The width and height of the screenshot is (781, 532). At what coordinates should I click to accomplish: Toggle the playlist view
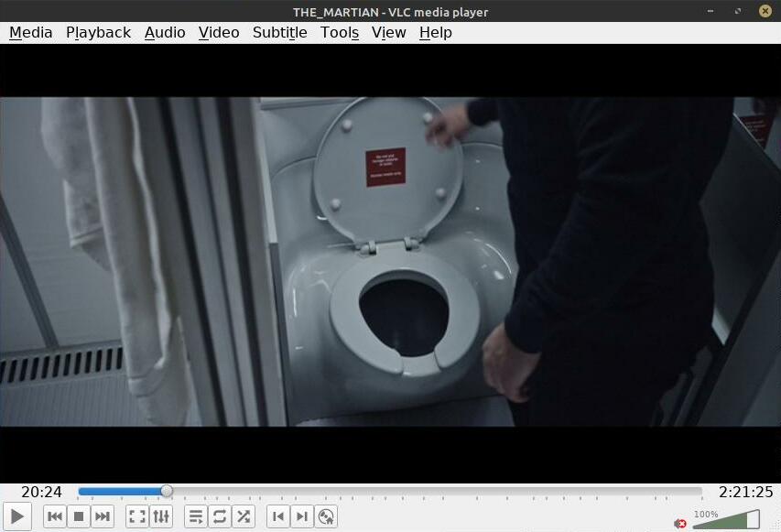(x=196, y=516)
